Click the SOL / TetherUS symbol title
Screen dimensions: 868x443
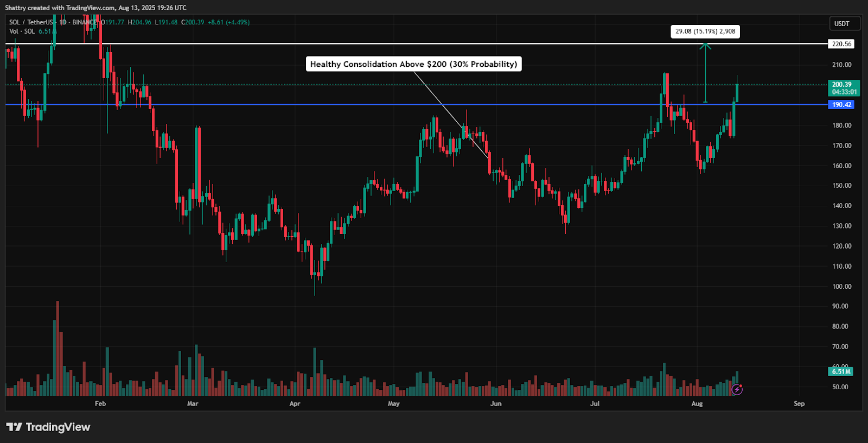click(31, 22)
